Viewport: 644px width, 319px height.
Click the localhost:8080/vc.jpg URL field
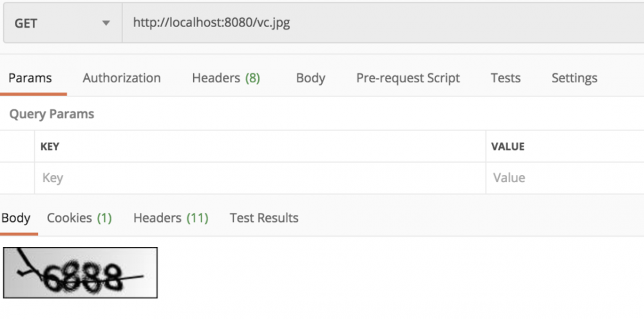[x=380, y=23]
